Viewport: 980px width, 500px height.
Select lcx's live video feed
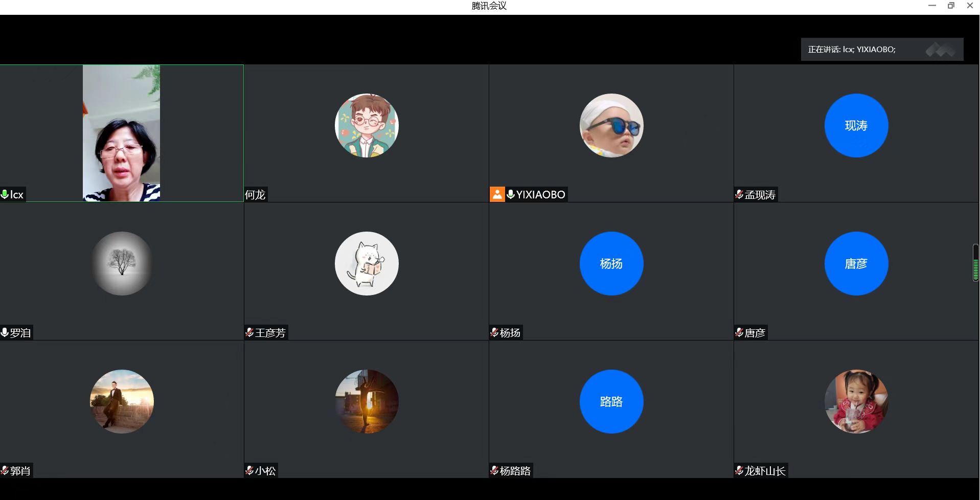(x=121, y=133)
